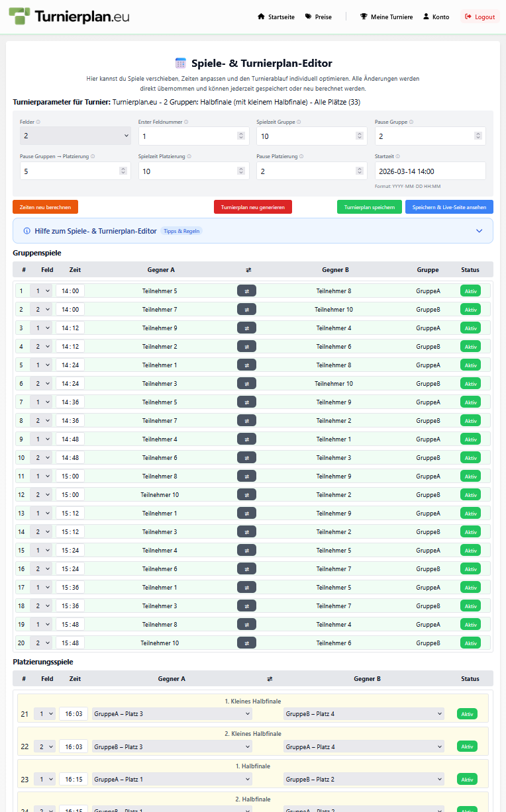Click the swap icon for match 10

coord(246,457)
